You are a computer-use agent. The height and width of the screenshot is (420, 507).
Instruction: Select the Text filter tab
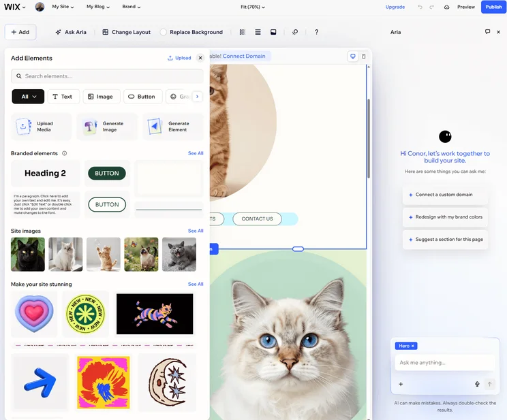point(63,97)
